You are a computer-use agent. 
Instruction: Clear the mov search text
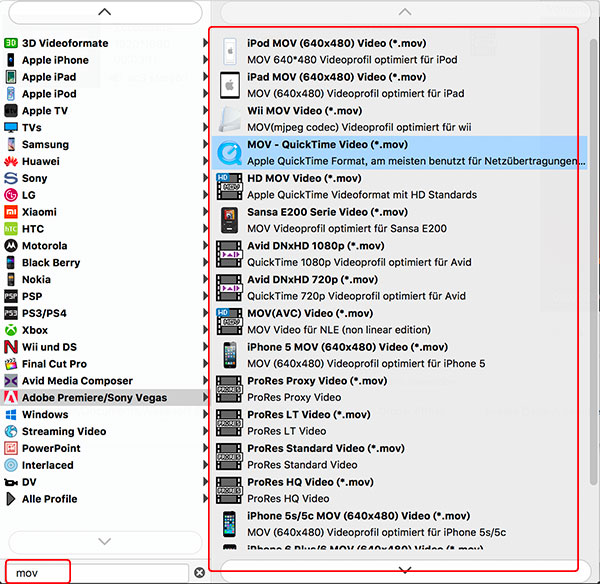(x=199, y=573)
